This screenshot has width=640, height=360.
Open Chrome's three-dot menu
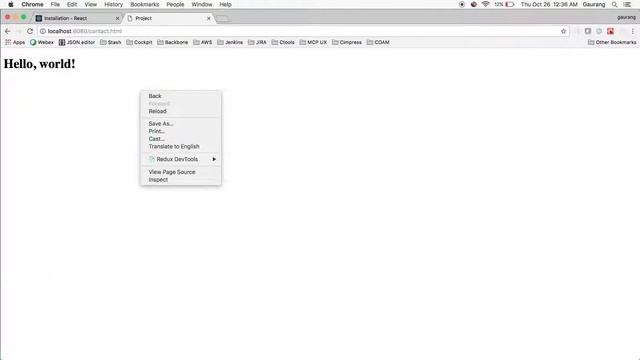click(x=633, y=31)
